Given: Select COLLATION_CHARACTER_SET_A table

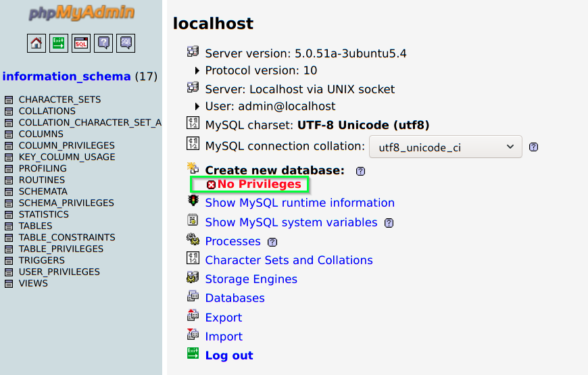Looking at the screenshot, I should coord(90,122).
